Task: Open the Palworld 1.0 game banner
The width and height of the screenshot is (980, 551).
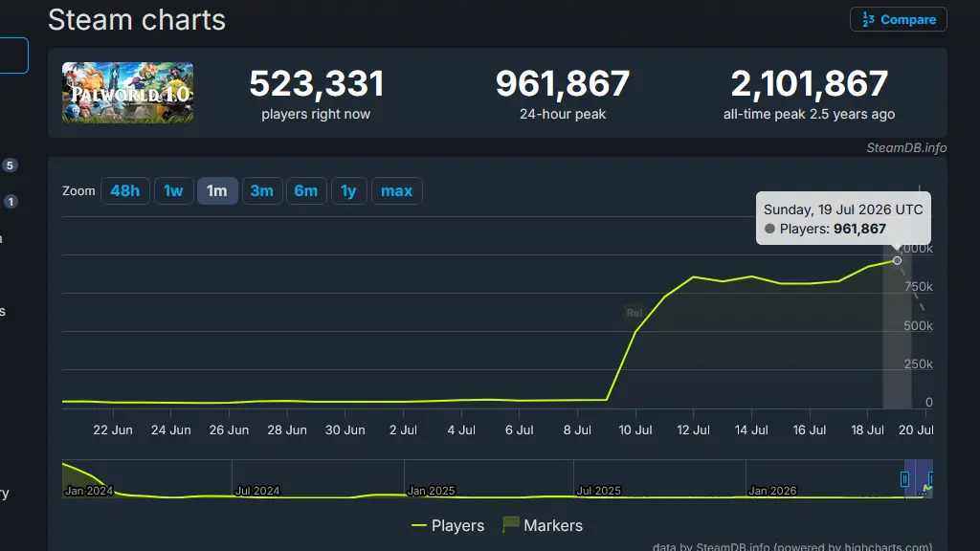Action: point(127,93)
